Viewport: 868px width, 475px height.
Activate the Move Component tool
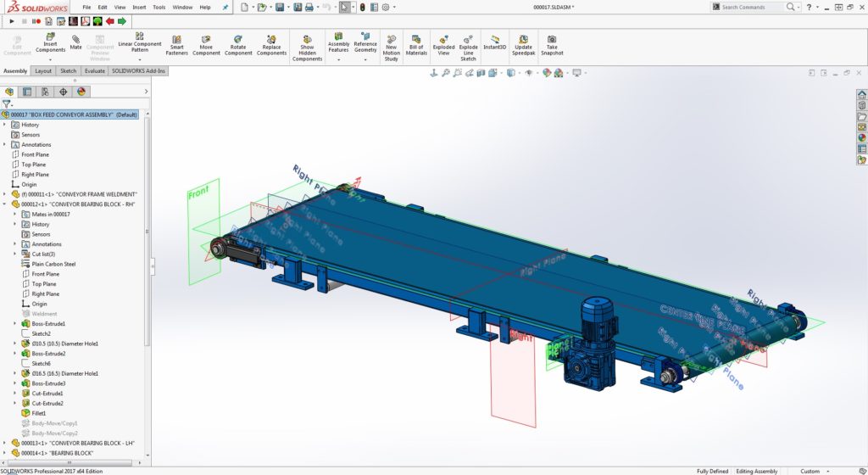point(206,46)
